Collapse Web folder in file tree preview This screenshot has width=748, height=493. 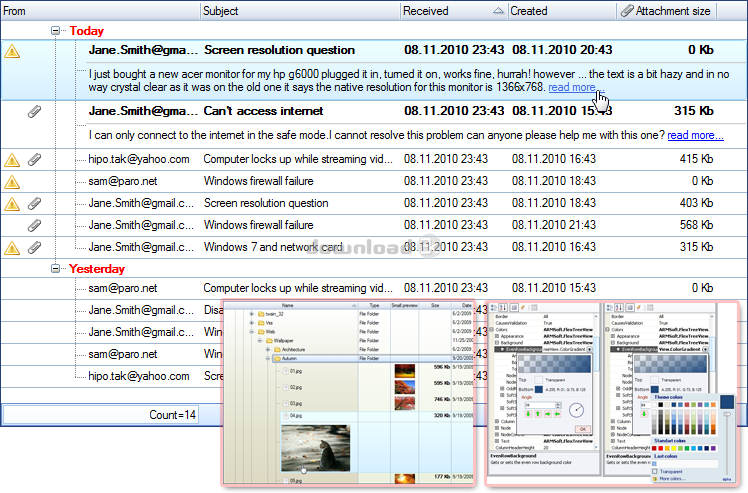251,332
